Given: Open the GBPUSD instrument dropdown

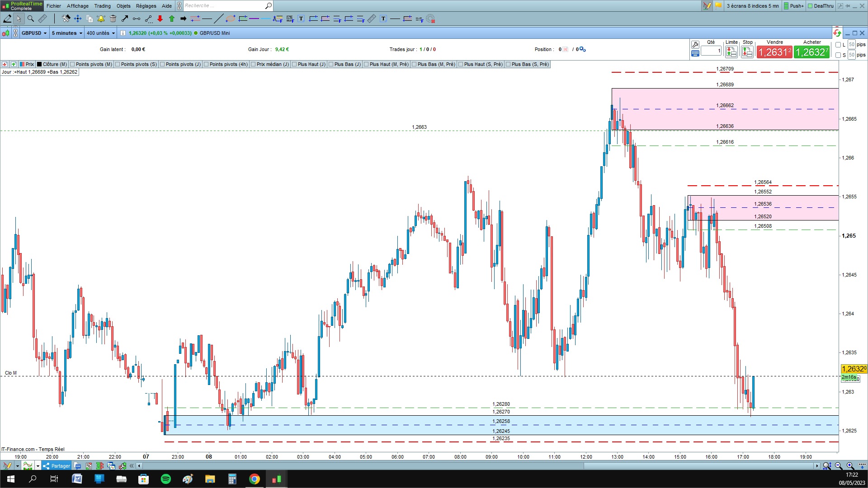Looking at the screenshot, I should click(x=34, y=33).
